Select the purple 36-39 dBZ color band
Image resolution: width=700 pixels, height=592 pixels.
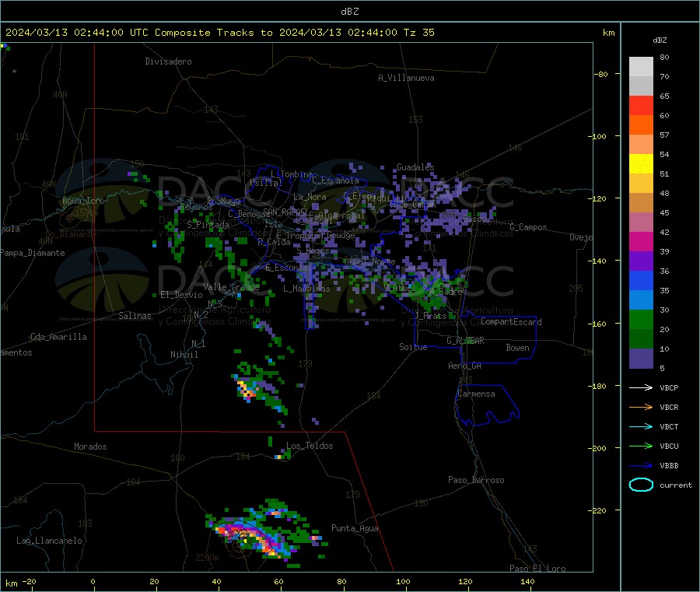(641, 261)
